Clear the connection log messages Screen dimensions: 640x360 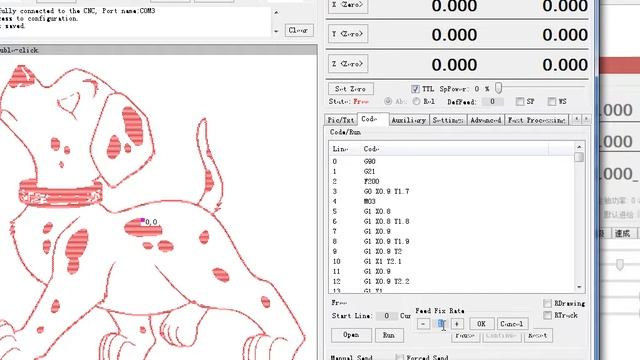[x=299, y=30]
